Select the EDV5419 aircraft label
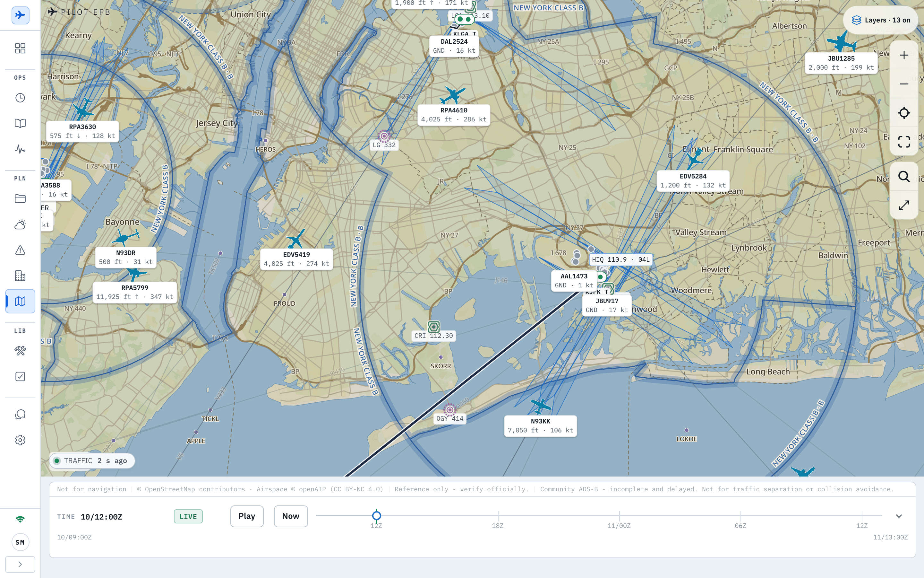Image resolution: width=924 pixels, height=578 pixels. 296,259
